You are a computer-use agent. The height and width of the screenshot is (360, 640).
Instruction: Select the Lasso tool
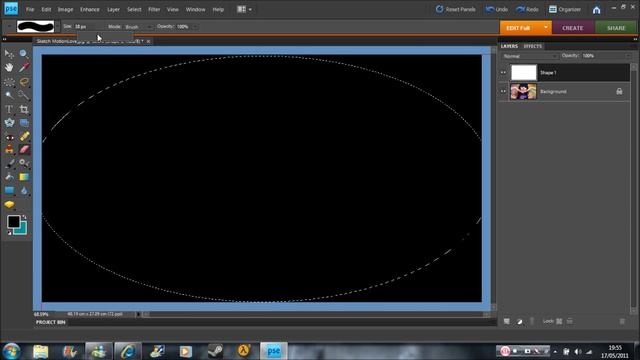(x=24, y=82)
